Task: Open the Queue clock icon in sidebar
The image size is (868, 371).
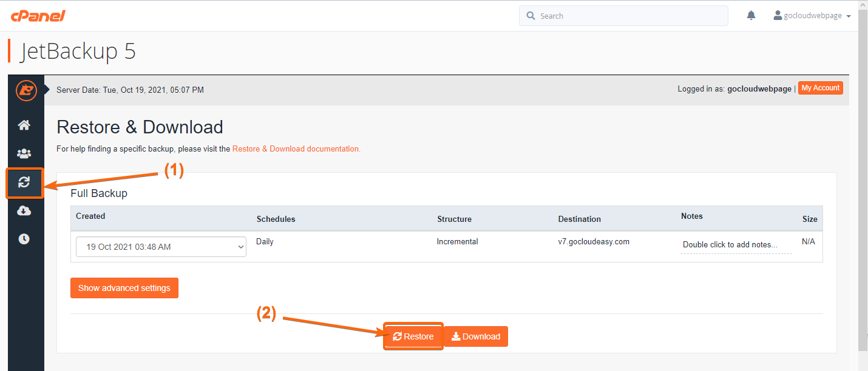Action: click(24, 239)
